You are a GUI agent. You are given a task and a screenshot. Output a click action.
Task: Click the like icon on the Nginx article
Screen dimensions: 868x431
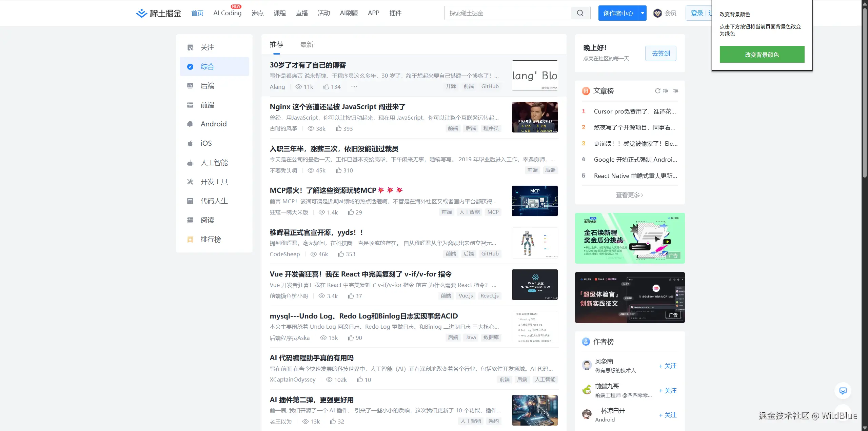click(338, 128)
